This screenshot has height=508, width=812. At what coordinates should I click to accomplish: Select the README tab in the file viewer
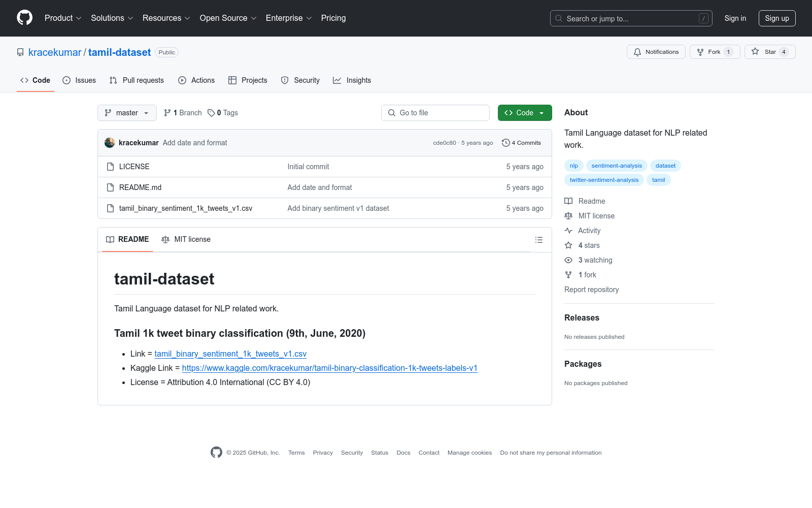pyautogui.click(x=127, y=239)
